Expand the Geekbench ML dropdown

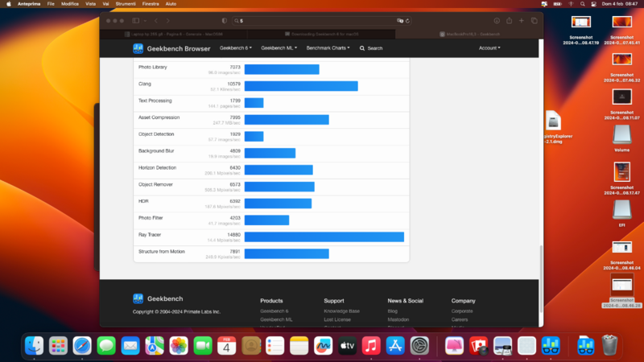279,48
